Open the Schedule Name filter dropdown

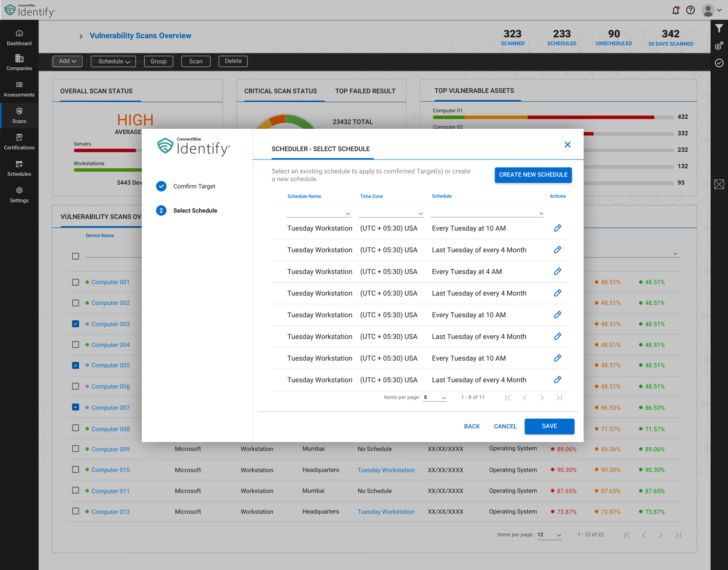(x=318, y=213)
